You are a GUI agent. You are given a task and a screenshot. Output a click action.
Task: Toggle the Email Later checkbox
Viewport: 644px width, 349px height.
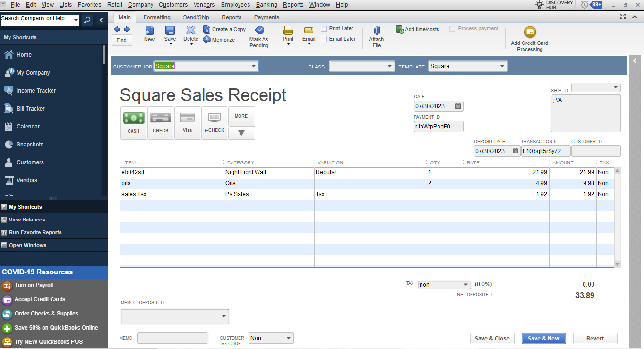point(324,39)
